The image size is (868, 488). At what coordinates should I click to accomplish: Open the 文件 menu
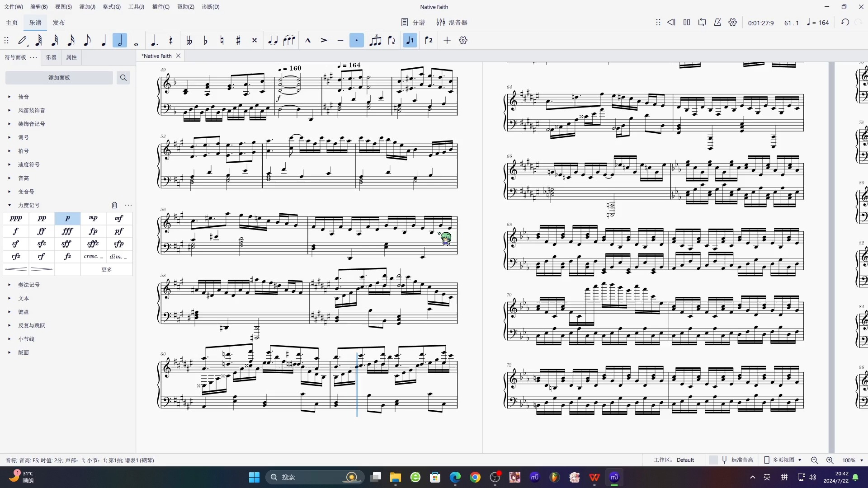click(14, 7)
